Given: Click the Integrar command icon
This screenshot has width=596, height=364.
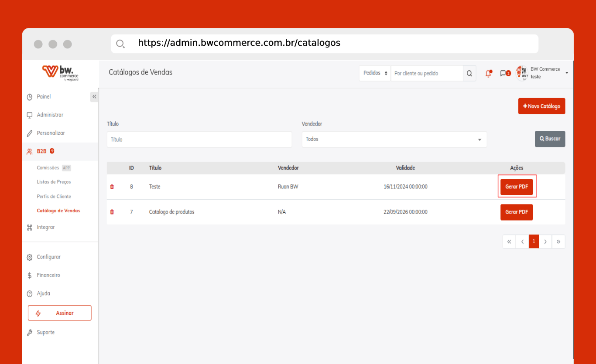Looking at the screenshot, I should coord(30,228).
